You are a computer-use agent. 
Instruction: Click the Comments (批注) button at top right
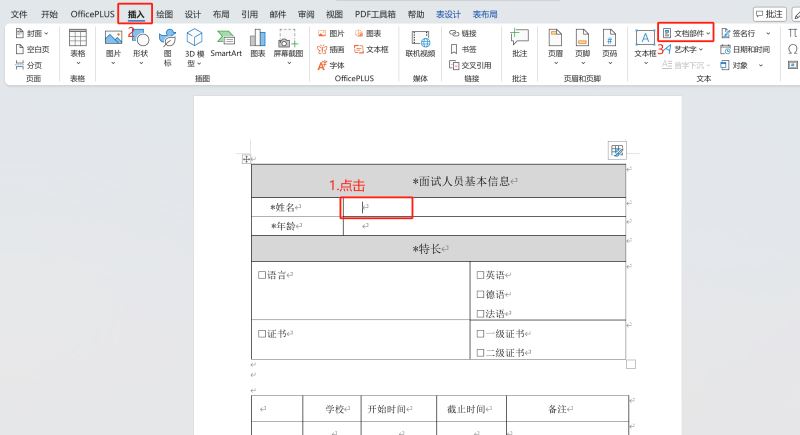coord(769,14)
